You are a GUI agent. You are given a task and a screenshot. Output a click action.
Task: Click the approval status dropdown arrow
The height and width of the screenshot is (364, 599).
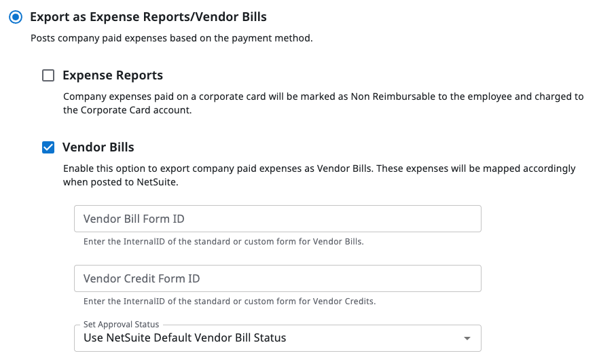[467, 338]
